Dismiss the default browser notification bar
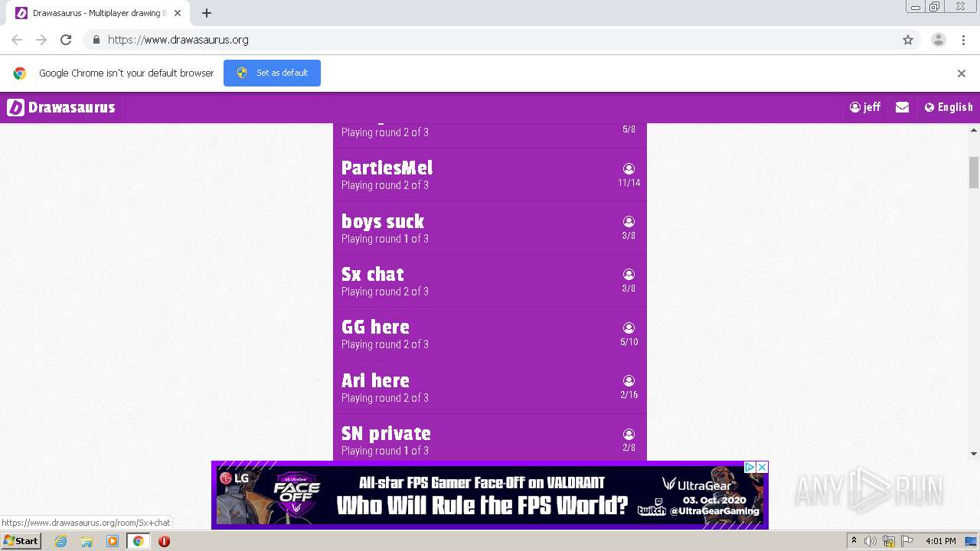The height and width of the screenshot is (551, 980). coord(962,73)
